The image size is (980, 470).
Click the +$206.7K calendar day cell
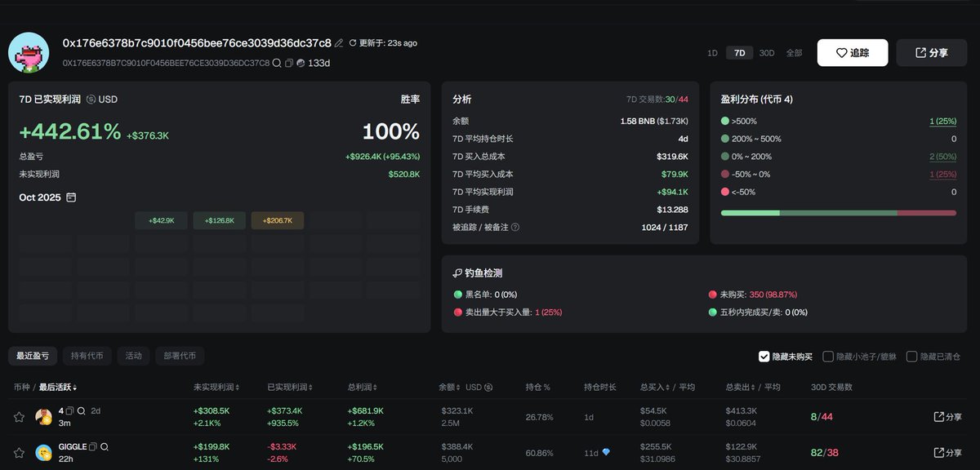point(278,220)
